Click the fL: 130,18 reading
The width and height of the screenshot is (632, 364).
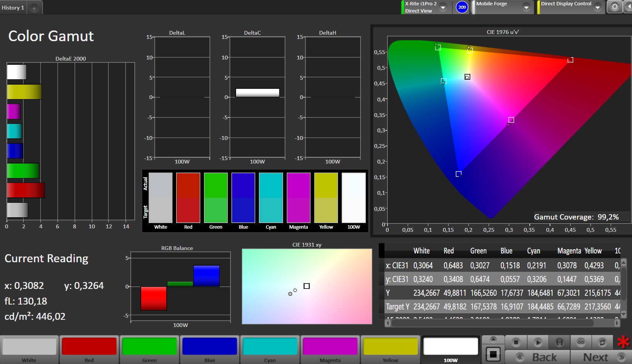tap(26, 301)
